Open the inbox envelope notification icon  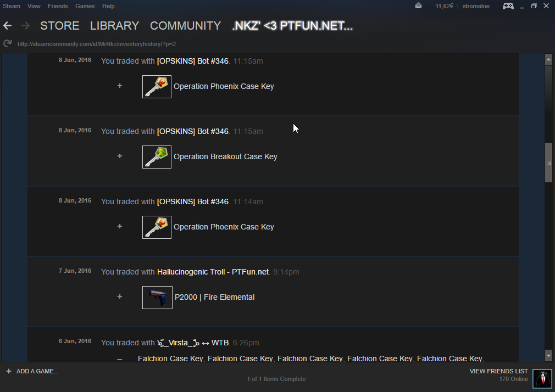[x=419, y=6]
